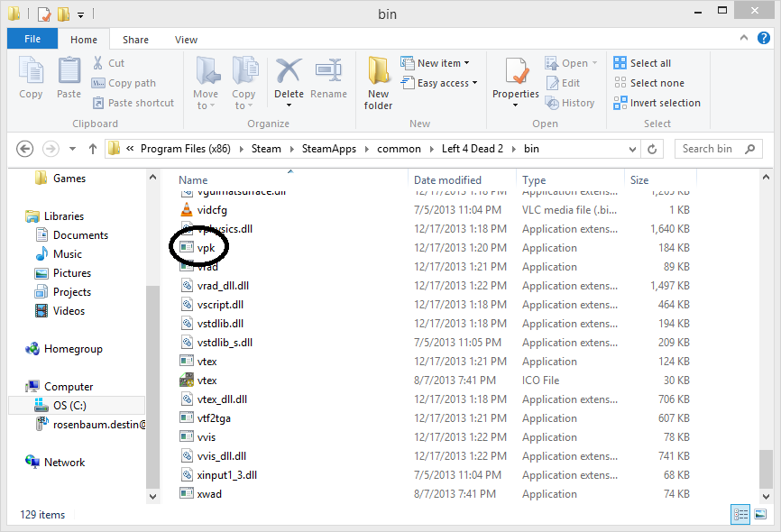The height and width of the screenshot is (532, 781).
Task: Switch to the Home ribbon tab
Action: pos(84,40)
